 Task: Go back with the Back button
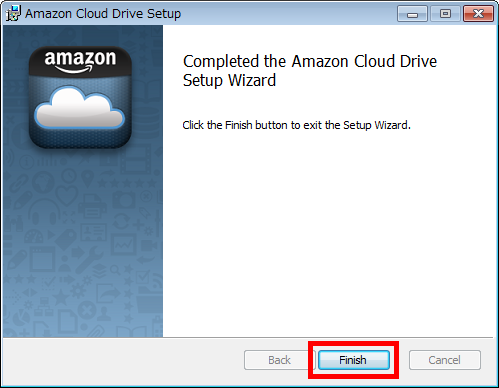click(279, 360)
